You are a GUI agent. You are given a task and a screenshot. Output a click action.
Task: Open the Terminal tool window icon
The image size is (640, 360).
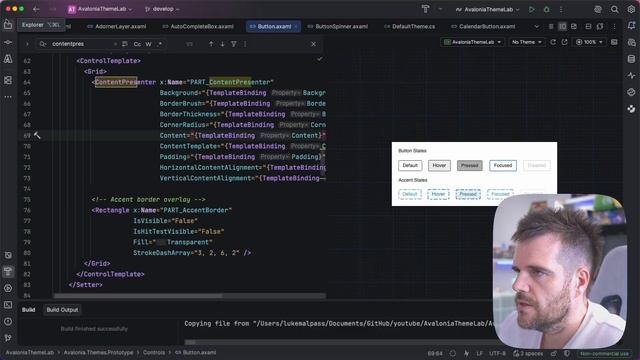click(x=8, y=305)
